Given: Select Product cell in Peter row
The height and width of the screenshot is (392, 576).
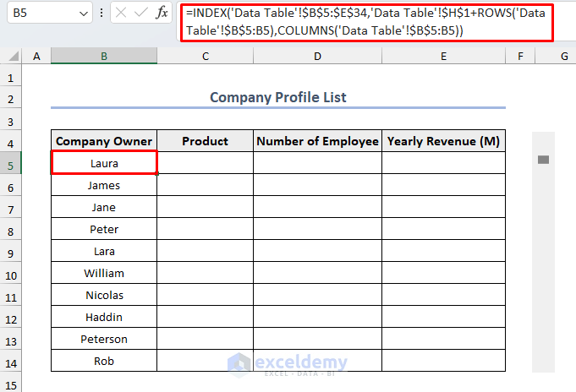Looking at the screenshot, I should click(x=205, y=229).
